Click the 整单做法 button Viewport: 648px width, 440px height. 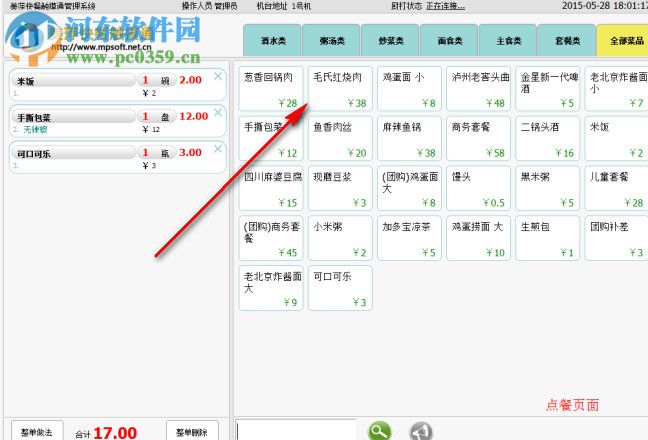click(x=37, y=431)
